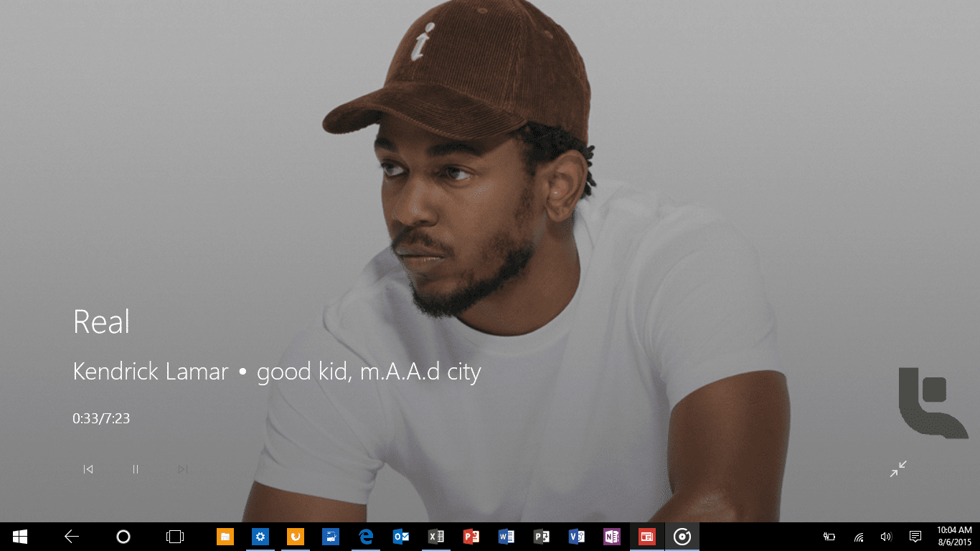980x551 pixels.
Task: Open Visio from the taskbar
Action: [x=577, y=537]
